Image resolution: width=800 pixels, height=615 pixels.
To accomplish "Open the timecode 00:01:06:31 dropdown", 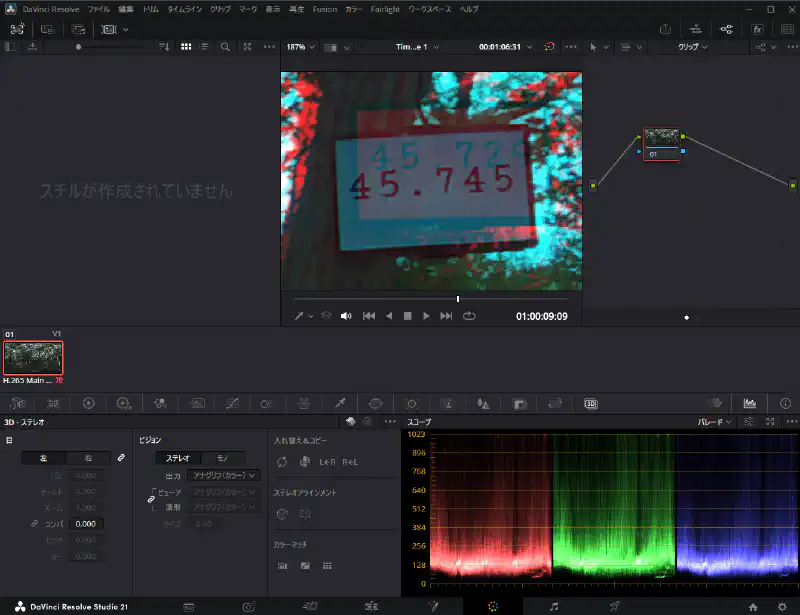I will (505, 47).
